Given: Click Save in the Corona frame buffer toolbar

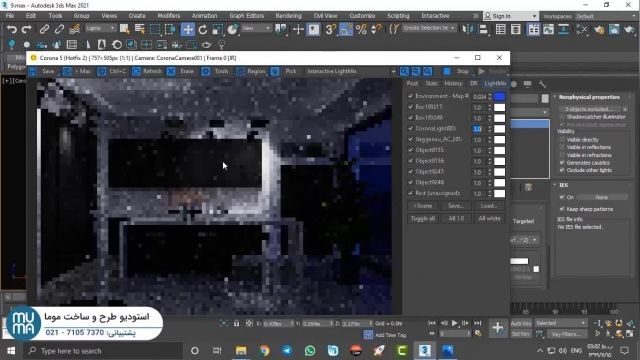Looking at the screenshot, I should click(x=43, y=71).
